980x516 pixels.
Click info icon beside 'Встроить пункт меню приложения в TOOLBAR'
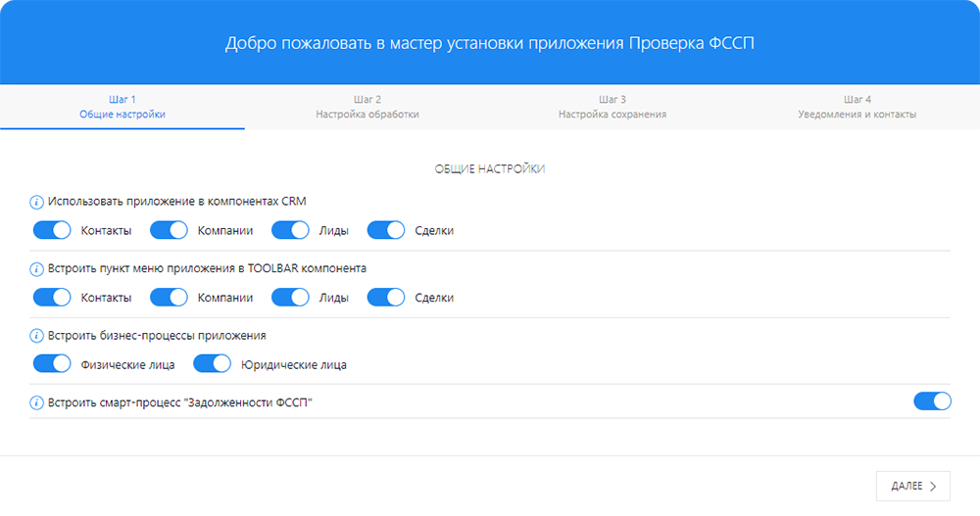click(x=37, y=267)
